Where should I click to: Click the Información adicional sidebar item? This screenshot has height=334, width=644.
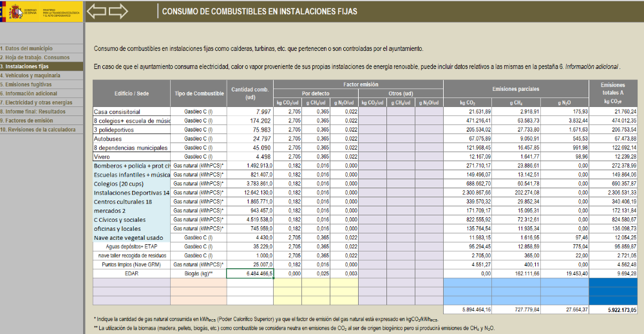[30, 93]
